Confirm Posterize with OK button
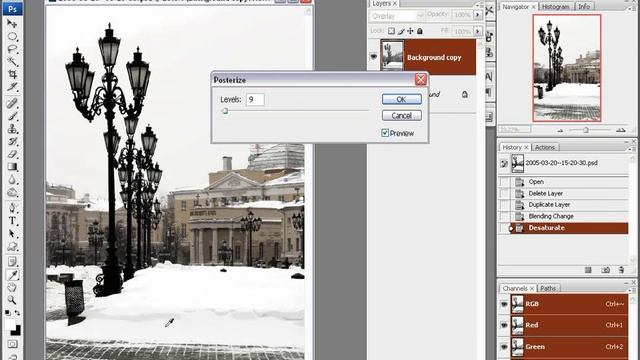The image size is (640, 360). coord(402,99)
